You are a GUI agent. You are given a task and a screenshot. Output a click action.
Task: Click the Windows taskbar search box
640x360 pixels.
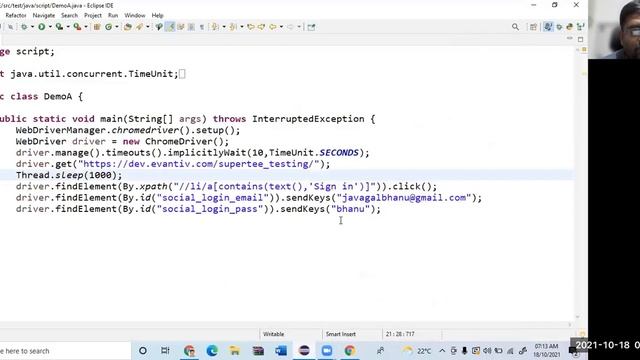pos(65,351)
